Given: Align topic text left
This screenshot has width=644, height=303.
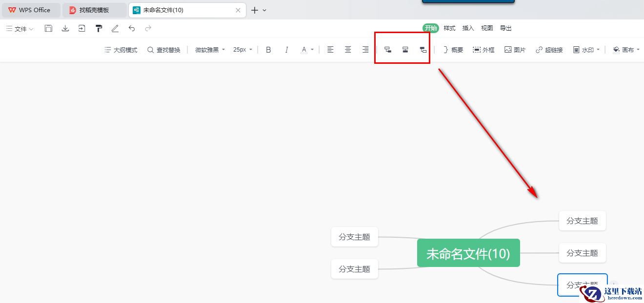Looking at the screenshot, I should pyautogui.click(x=330, y=50).
